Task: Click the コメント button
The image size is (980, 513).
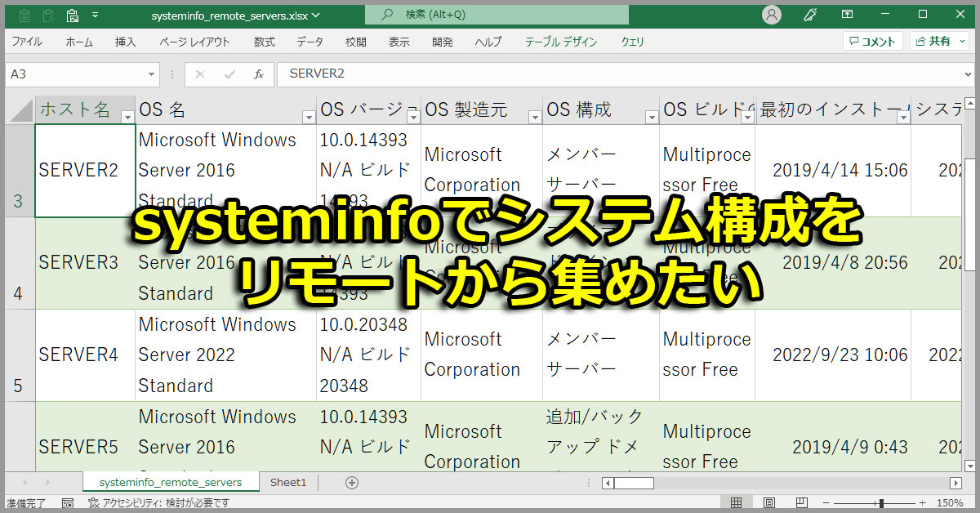Action: tap(872, 40)
